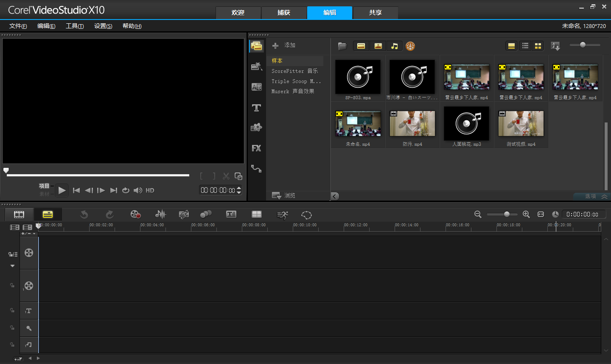This screenshot has width=611, height=364.
Task: Open the Sound Mixer waveform icon
Action: [x=160, y=214]
